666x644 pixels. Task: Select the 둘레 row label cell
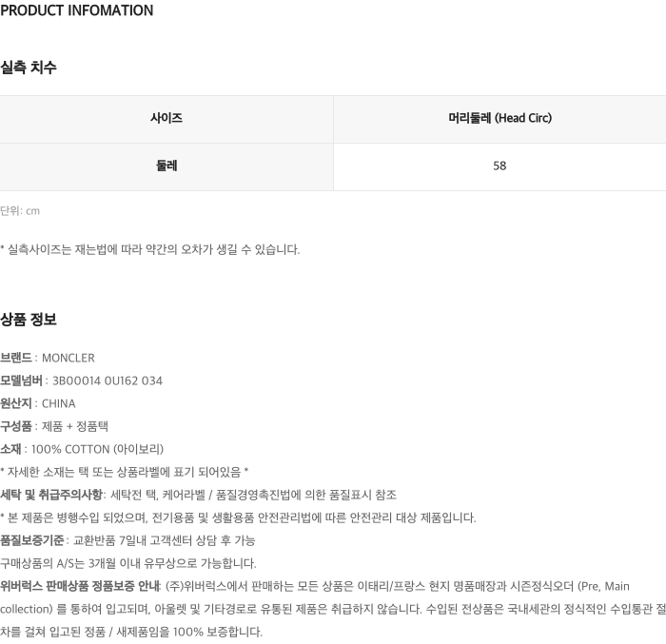pos(166,166)
